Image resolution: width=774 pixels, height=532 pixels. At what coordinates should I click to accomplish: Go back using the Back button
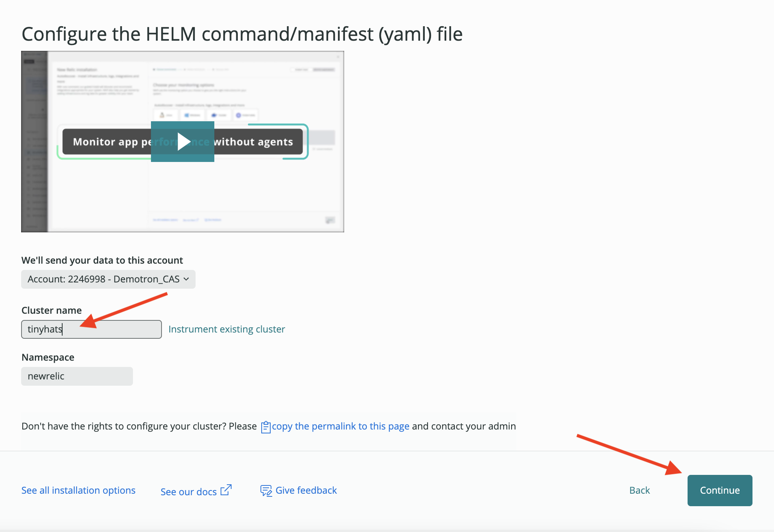639,491
